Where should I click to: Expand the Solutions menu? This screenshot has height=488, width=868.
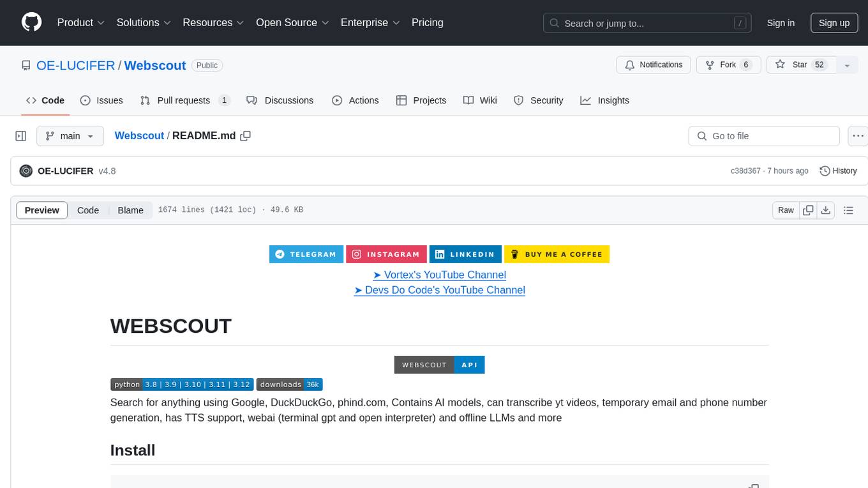pyautogui.click(x=143, y=22)
